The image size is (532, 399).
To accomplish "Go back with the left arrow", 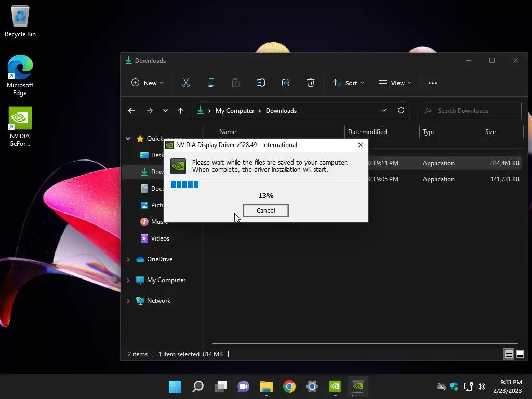I will [x=131, y=111].
